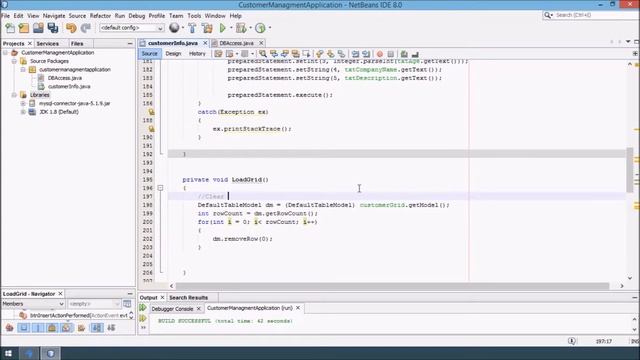Image resolution: width=640 pixels, height=360 pixels.
Task: Click the Search (Ctrl+I) input field
Action: pyautogui.click(x=595, y=15)
